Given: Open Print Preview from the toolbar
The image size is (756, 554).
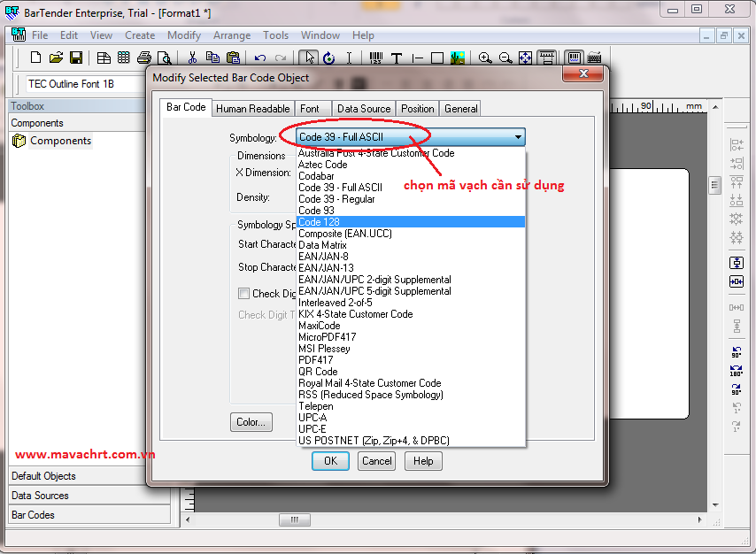Looking at the screenshot, I should [164, 58].
